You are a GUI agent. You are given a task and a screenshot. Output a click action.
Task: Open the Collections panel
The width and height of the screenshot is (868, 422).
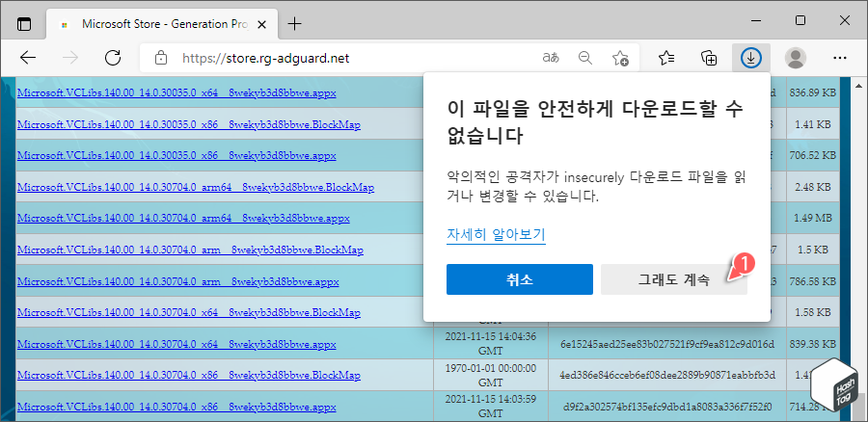point(709,58)
